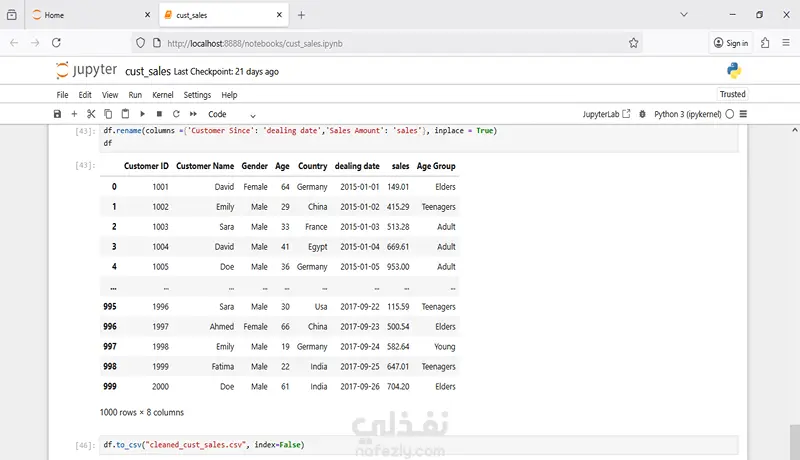Open the Firefox View icon at top left
Image resolution: width=800 pixels, height=460 pixels.
[x=12, y=15]
